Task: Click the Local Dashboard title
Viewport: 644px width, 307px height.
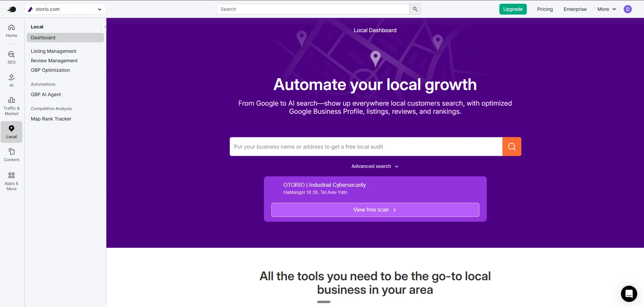Action: 375,30
